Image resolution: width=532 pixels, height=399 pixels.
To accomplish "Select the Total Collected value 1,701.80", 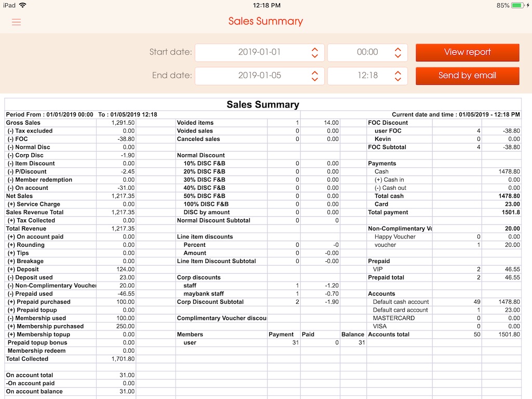I will tap(123, 359).
